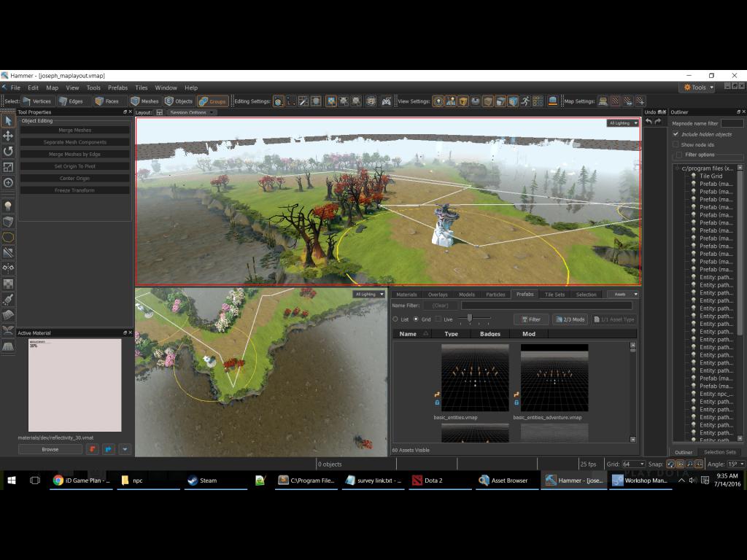Select the arrow Selection tool

click(x=8, y=121)
